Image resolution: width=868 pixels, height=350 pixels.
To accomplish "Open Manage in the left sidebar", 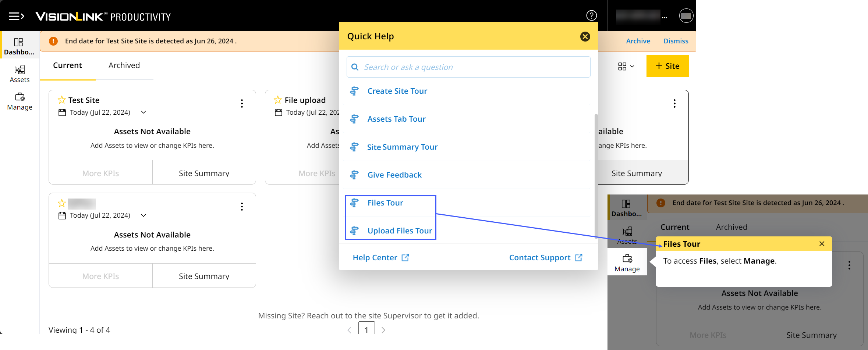I will [x=20, y=101].
